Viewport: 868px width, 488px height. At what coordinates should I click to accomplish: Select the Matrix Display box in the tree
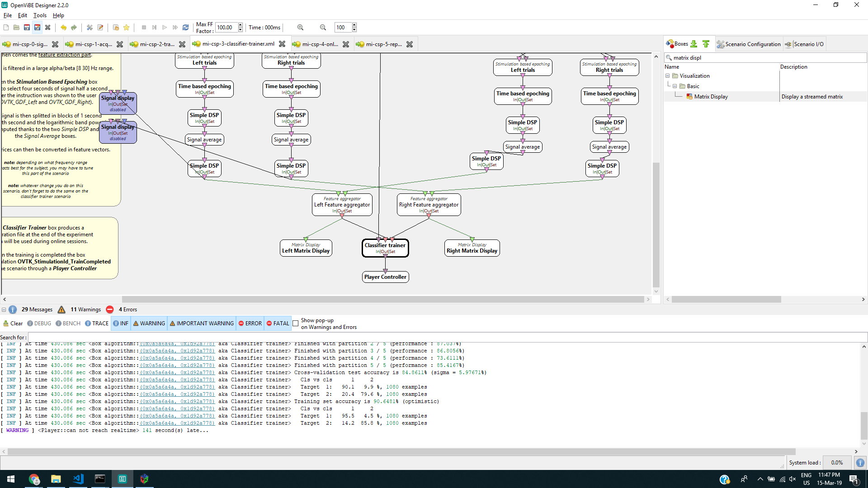pos(711,97)
